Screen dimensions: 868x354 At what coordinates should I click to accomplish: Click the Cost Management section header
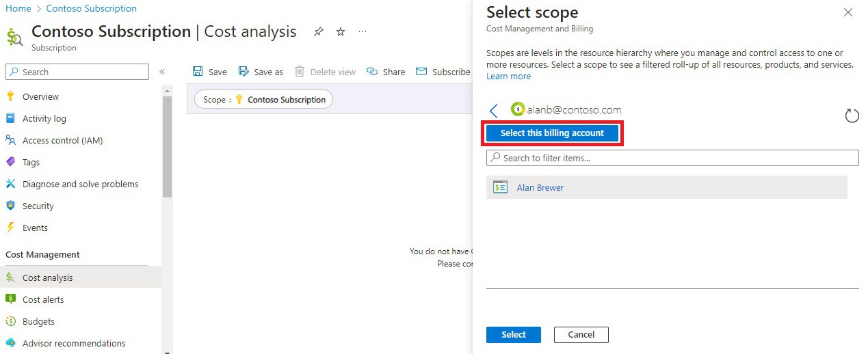43,254
